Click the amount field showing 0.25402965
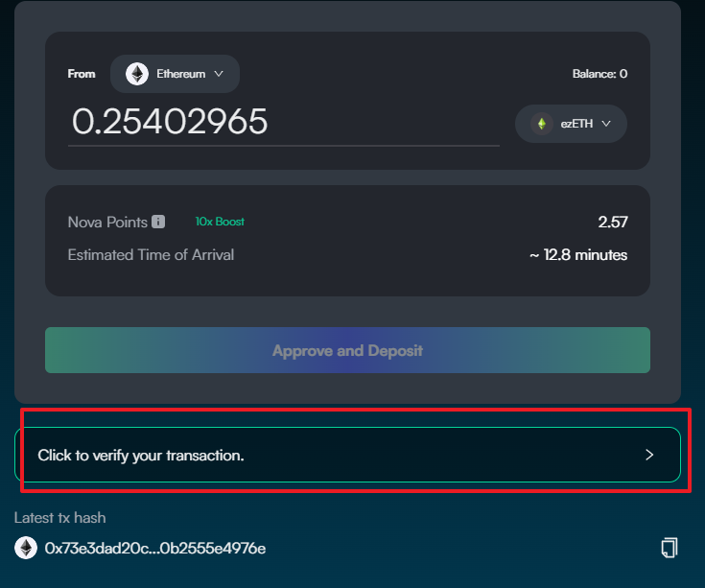The image size is (705, 588). point(284,123)
